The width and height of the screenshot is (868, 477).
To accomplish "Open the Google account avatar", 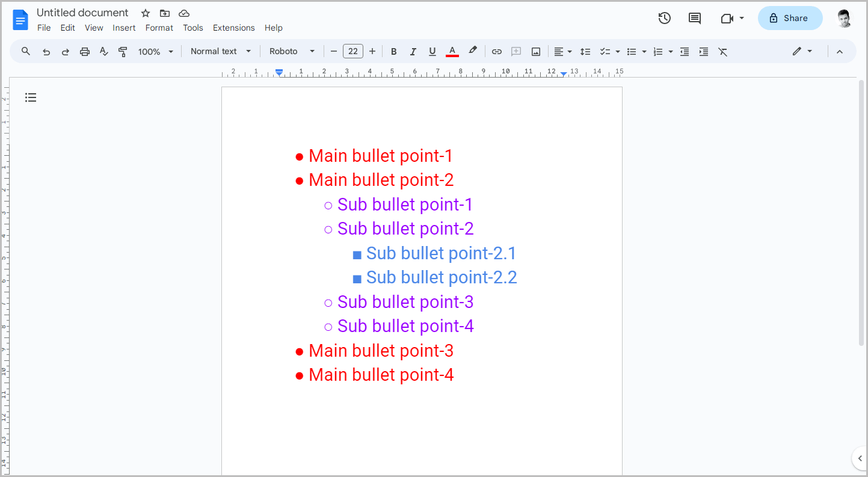I will tap(844, 18).
